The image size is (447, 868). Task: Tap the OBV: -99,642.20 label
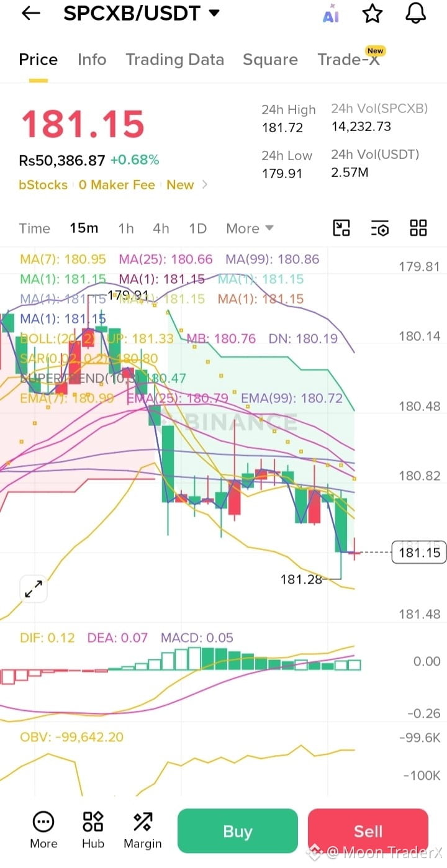(x=71, y=737)
